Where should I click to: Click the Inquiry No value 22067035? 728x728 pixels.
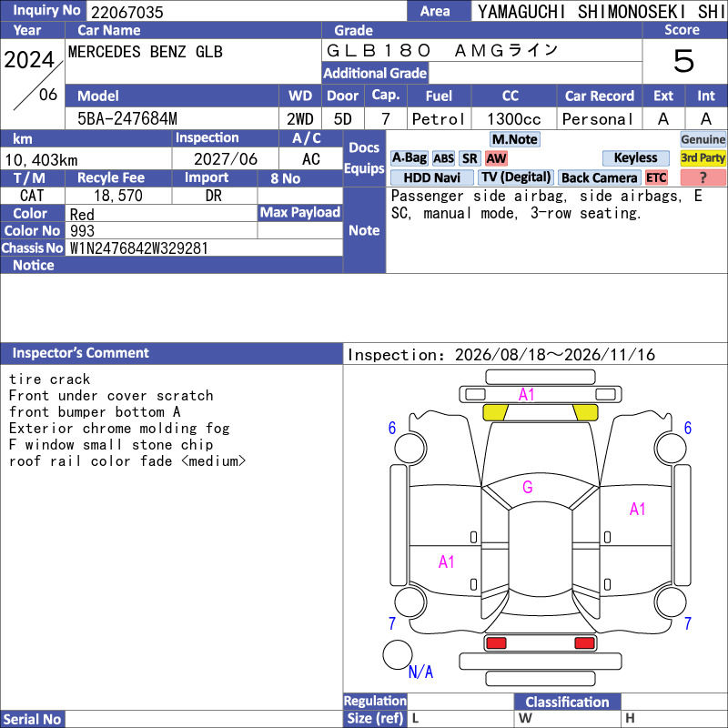pos(127,12)
